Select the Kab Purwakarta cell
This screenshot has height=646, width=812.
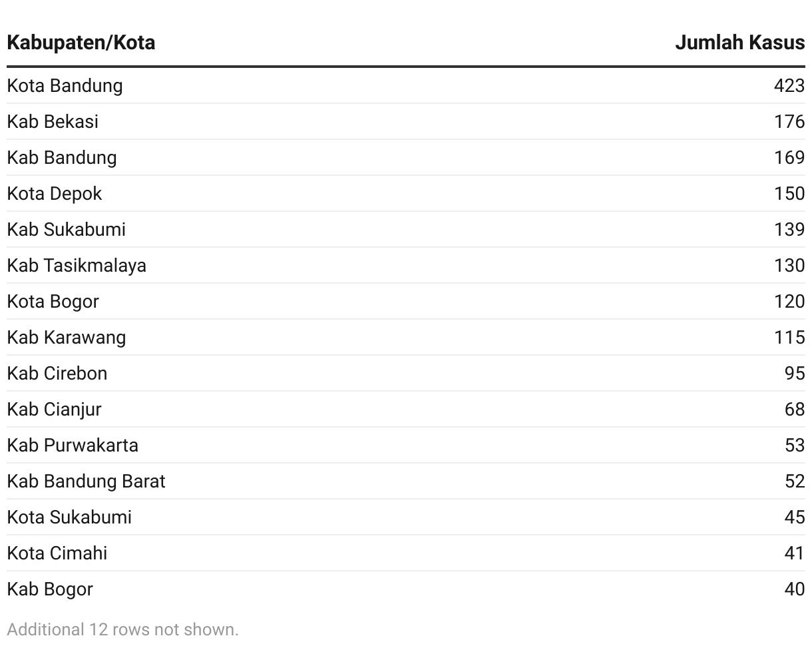73,446
